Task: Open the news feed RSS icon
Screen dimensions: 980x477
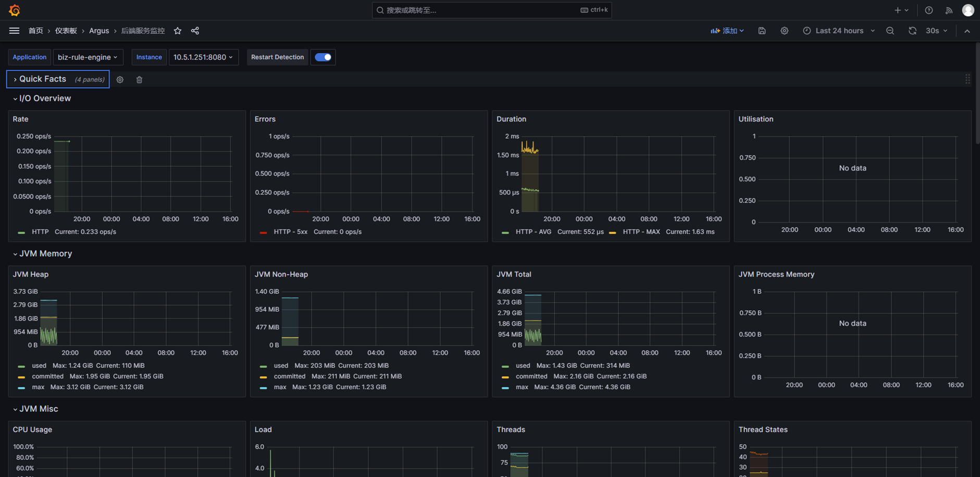Action: point(949,10)
